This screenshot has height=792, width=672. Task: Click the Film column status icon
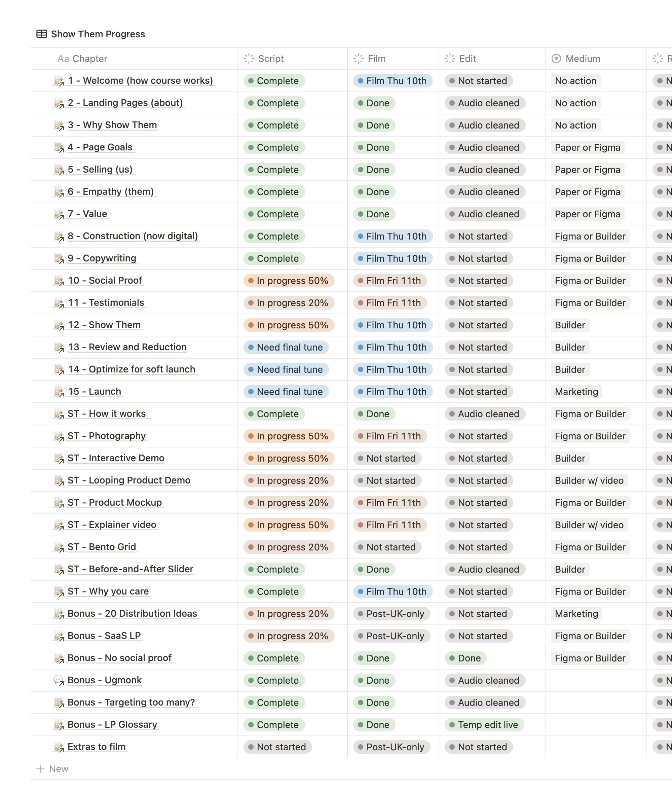[x=359, y=58]
